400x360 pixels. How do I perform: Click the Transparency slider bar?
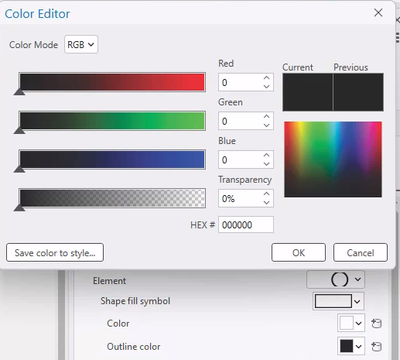point(112,198)
